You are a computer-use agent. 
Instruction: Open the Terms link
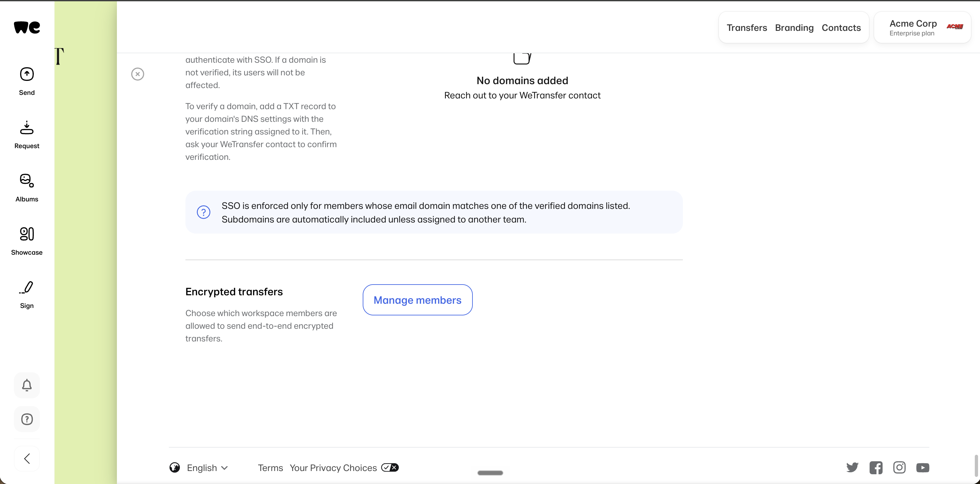(x=270, y=468)
